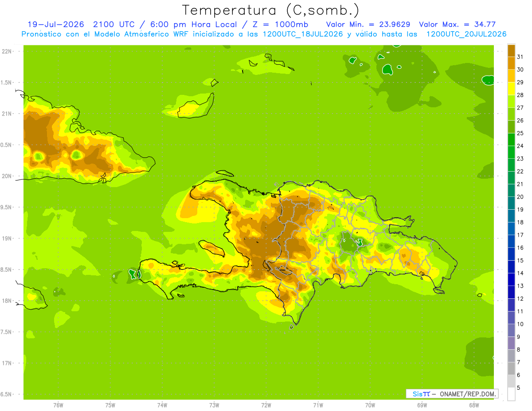Viewport: 532px width, 411px height.
Task: Click the legend value '21'
Action: tap(520, 184)
